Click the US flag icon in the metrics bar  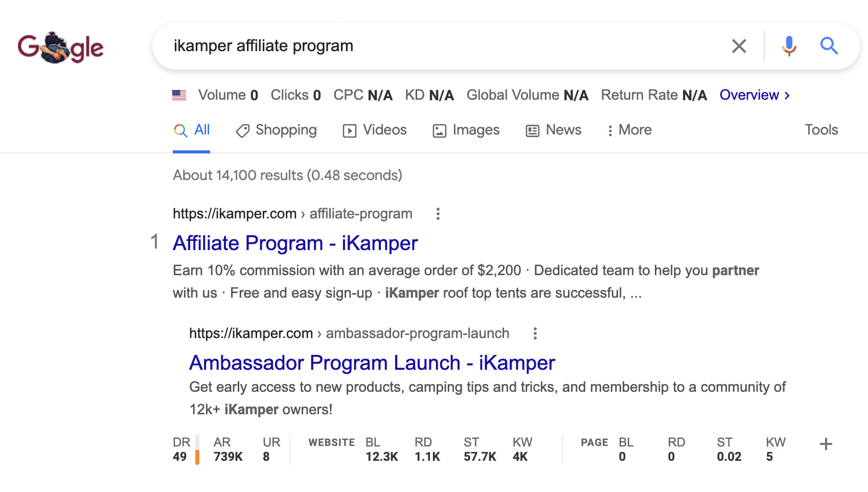click(x=179, y=95)
